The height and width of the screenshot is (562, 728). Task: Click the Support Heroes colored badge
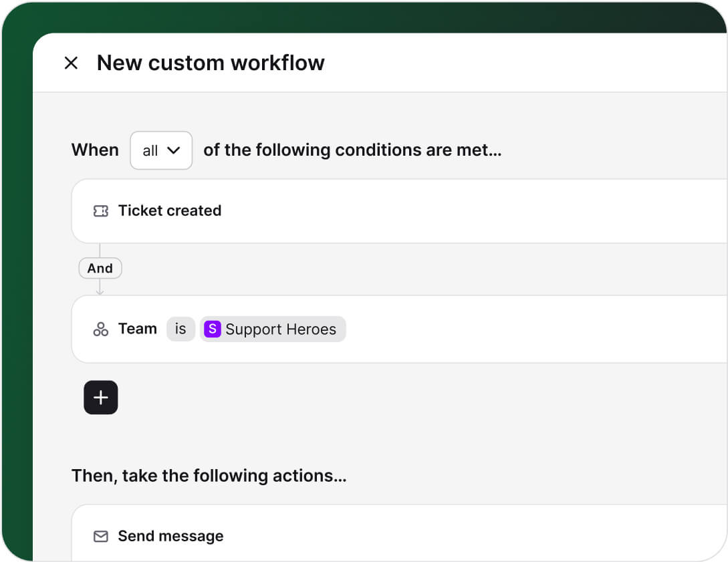[x=212, y=329]
